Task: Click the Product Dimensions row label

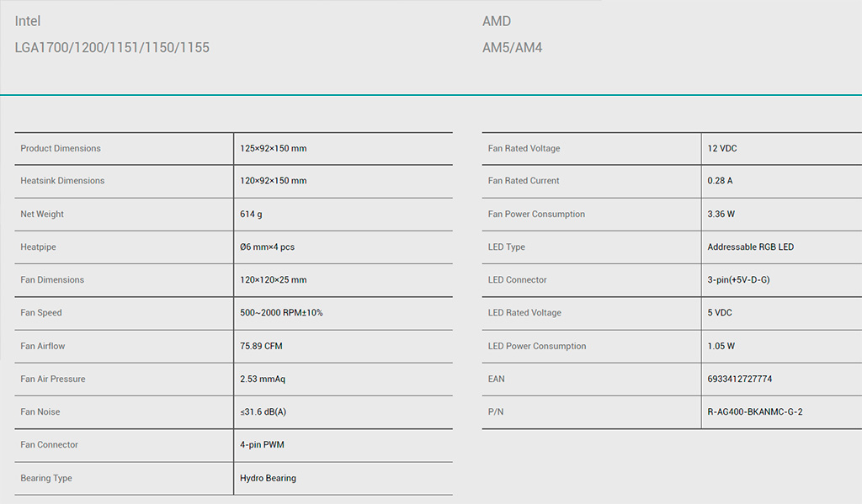Action: (x=61, y=149)
